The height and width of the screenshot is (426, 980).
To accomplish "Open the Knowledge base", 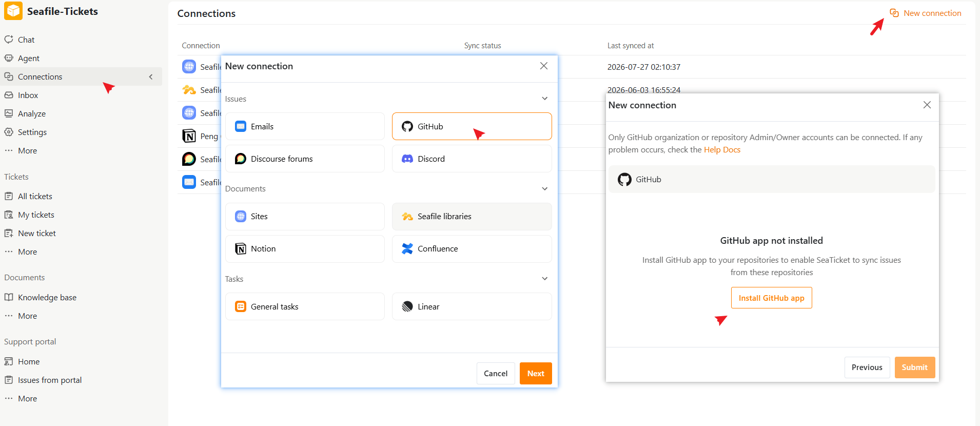I will (x=47, y=297).
